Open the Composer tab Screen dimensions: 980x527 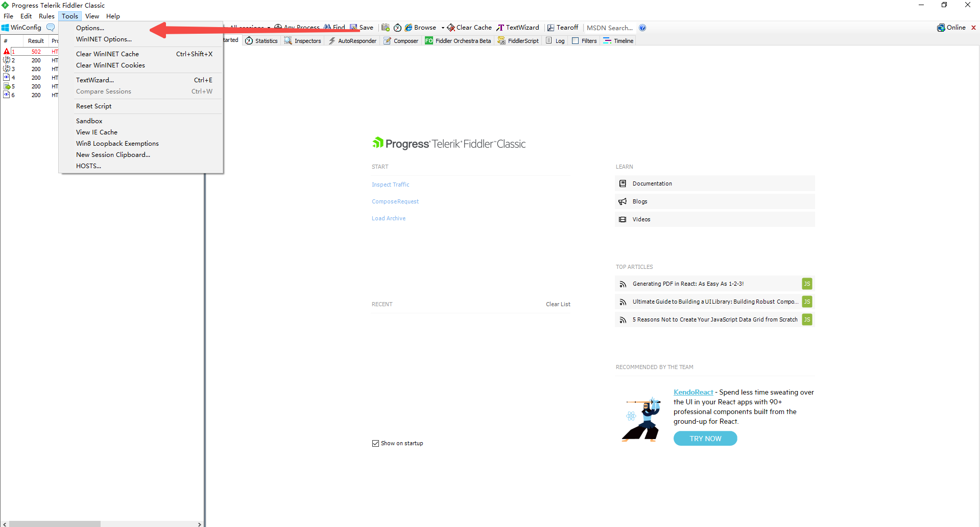click(401, 41)
